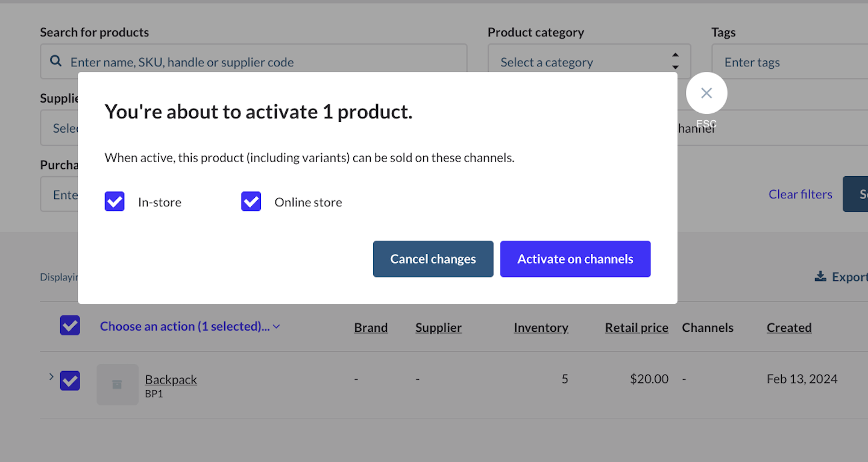868x462 pixels.
Task: Sort the table by Brand column
Action: tap(370, 328)
